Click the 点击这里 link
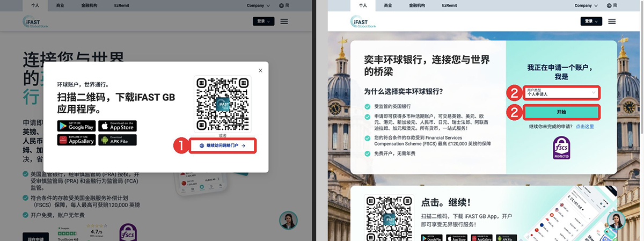This screenshot has height=241, width=644. (585, 127)
